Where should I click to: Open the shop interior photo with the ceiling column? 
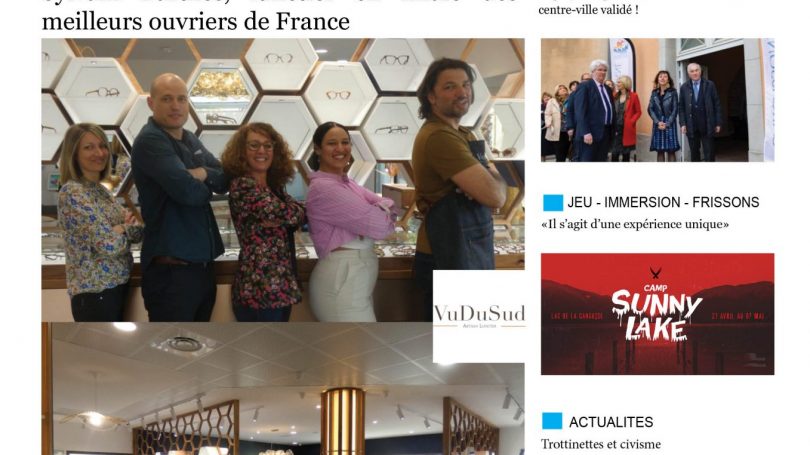point(283,388)
